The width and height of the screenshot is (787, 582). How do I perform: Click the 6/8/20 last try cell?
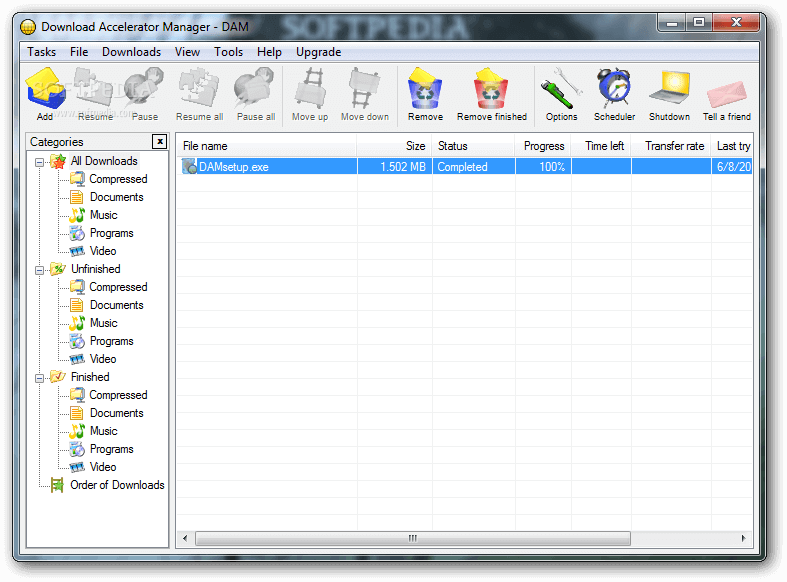(x=732, y=167)
